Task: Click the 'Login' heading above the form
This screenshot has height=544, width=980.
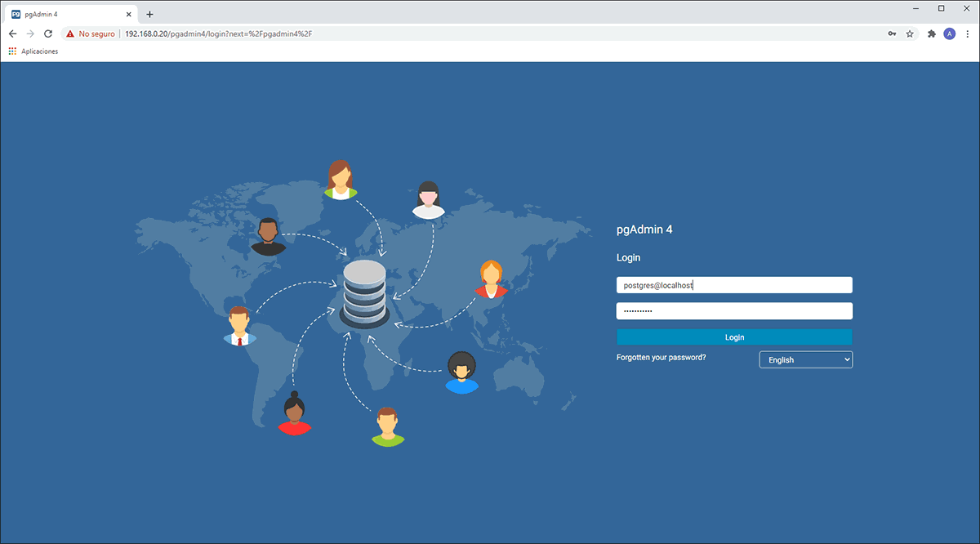Action: pos(629,258)
